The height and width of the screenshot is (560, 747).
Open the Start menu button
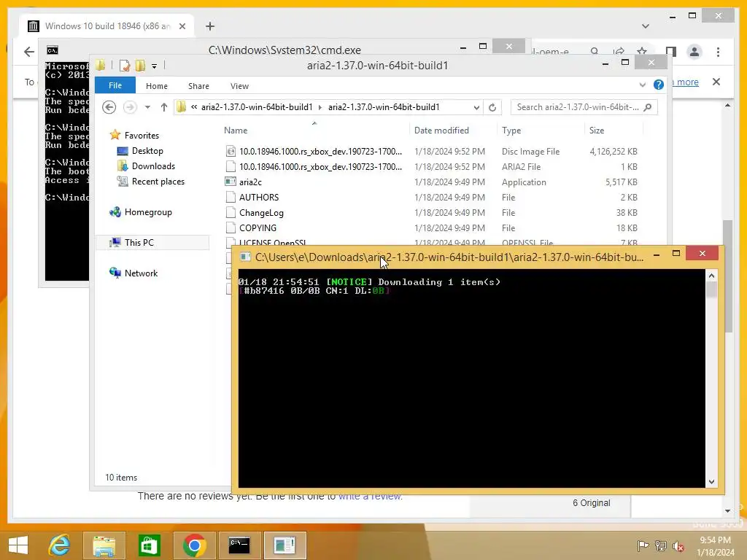[x=18, y=545]
